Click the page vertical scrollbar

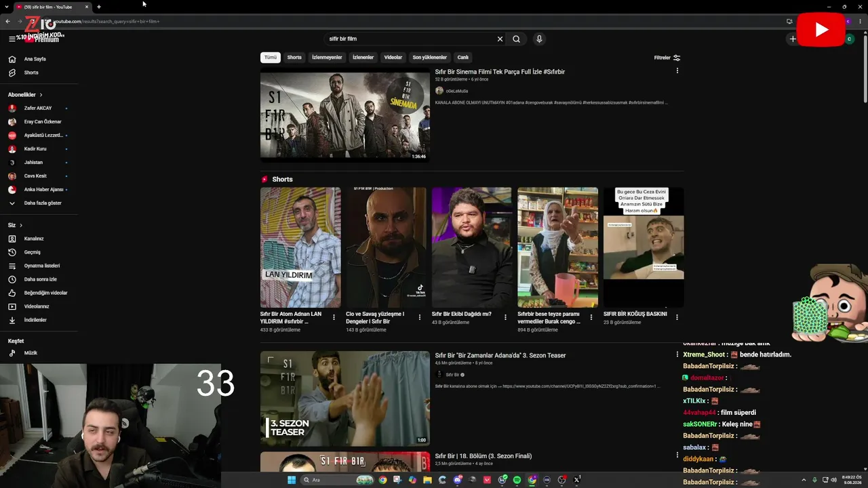865,68
